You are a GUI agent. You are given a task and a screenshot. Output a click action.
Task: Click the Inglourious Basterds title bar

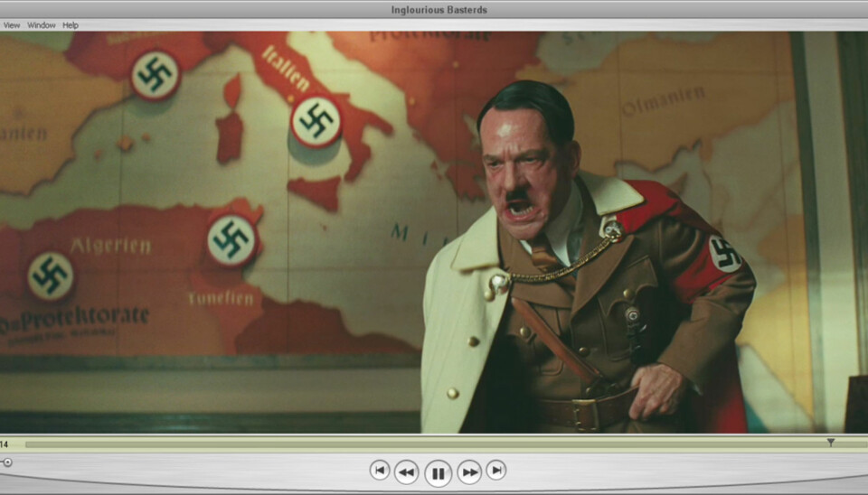tap(434, 9)
